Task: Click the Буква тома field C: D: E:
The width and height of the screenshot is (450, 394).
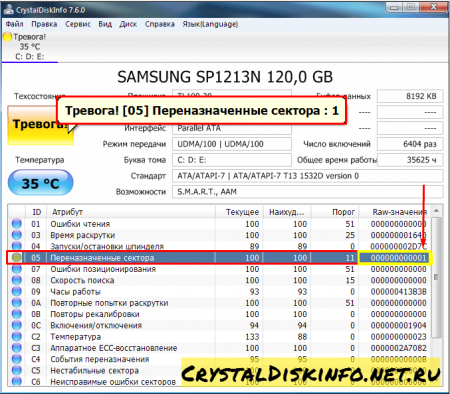Action: pos(232,160)
